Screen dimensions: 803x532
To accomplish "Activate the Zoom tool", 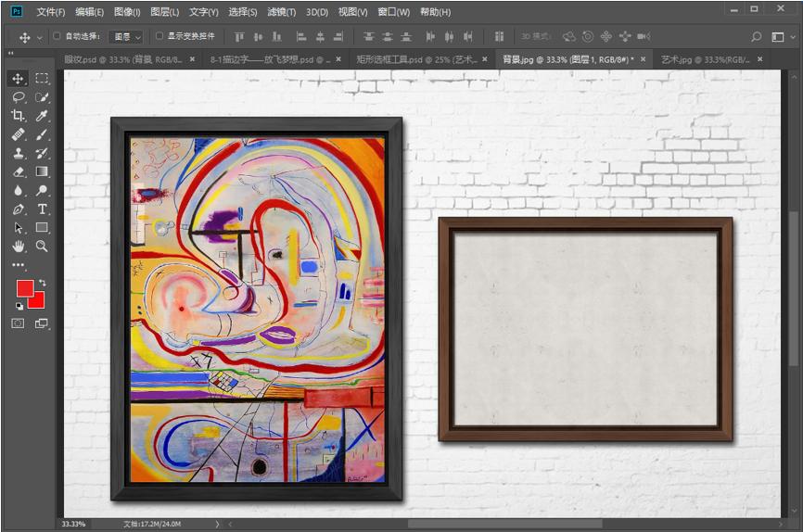I will (x=42, y=246).
